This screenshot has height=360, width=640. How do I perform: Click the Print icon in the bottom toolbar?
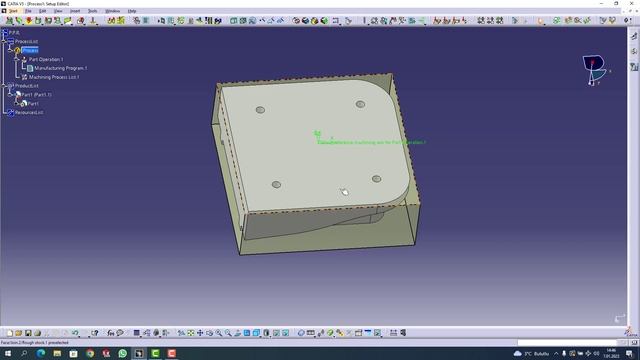(x=38, y=333)
